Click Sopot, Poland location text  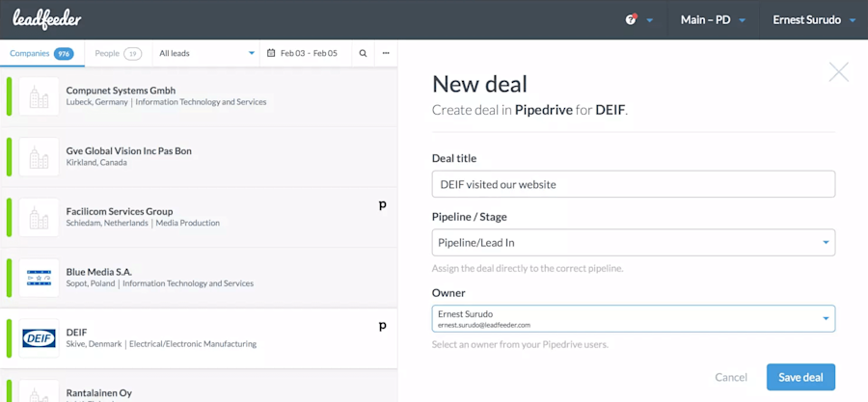click(x=91, y=283)
